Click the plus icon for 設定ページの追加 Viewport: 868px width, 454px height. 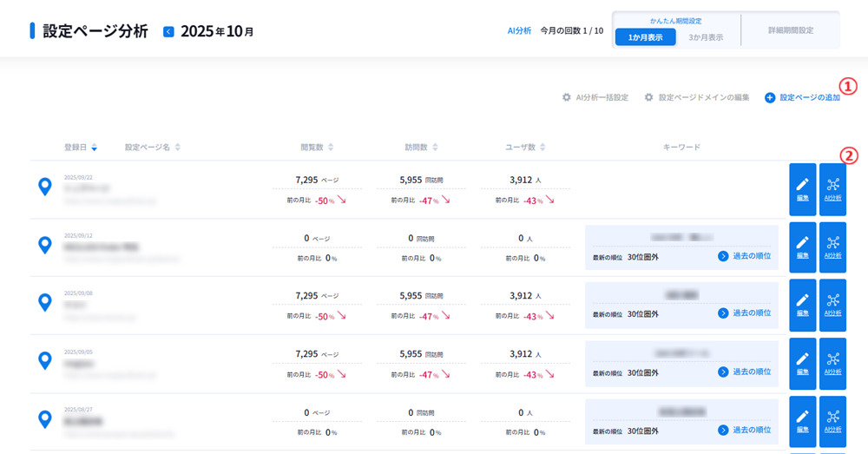770,98
